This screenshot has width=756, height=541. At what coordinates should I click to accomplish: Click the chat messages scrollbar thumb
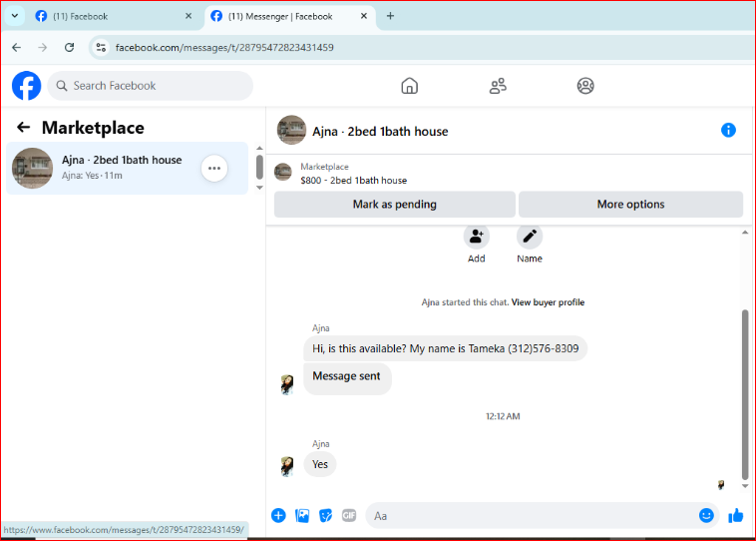click(745, 395)
